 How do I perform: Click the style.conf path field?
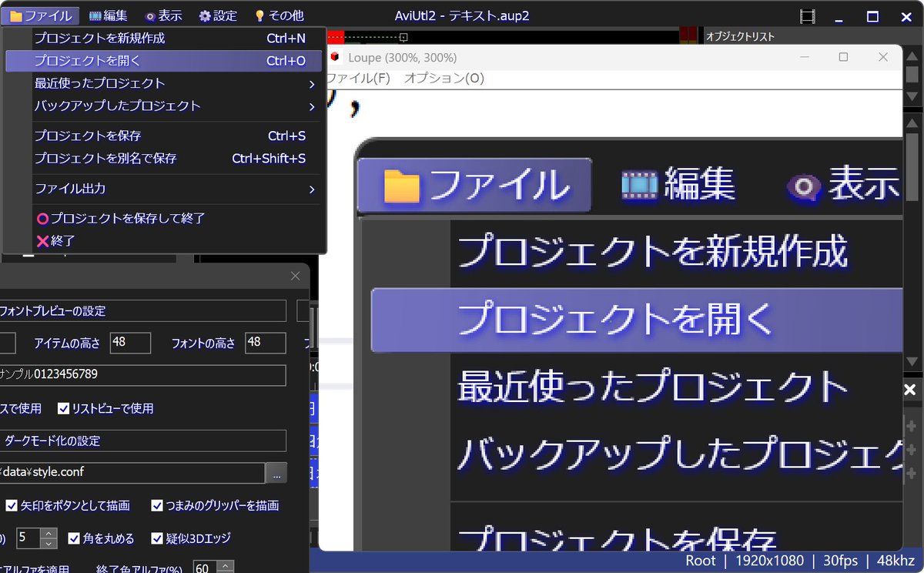[132, 473]
